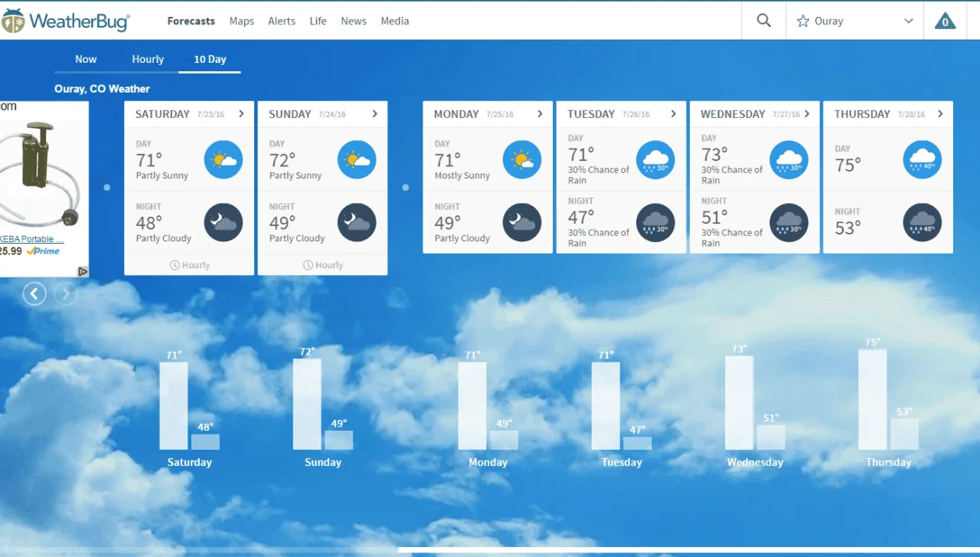Open the Maps menu
Image resolution: width=980 pixels, height=557 pixels.
click(x=242, y=21)
